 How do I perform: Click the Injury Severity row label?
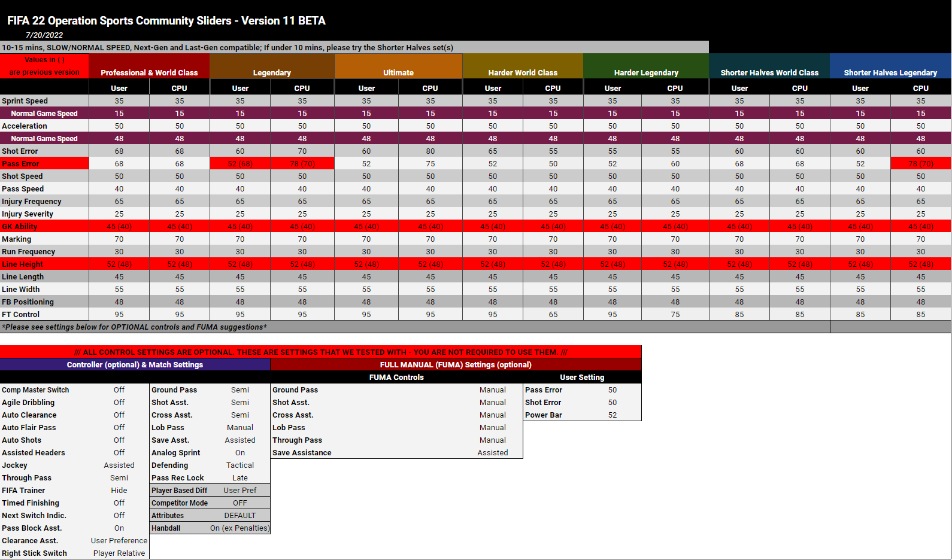28,214
